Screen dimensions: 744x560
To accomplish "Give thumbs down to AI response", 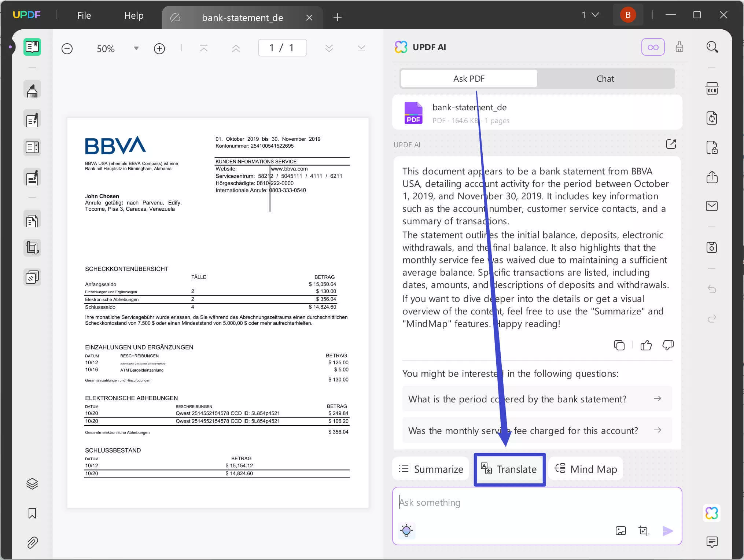I will 668,345.
